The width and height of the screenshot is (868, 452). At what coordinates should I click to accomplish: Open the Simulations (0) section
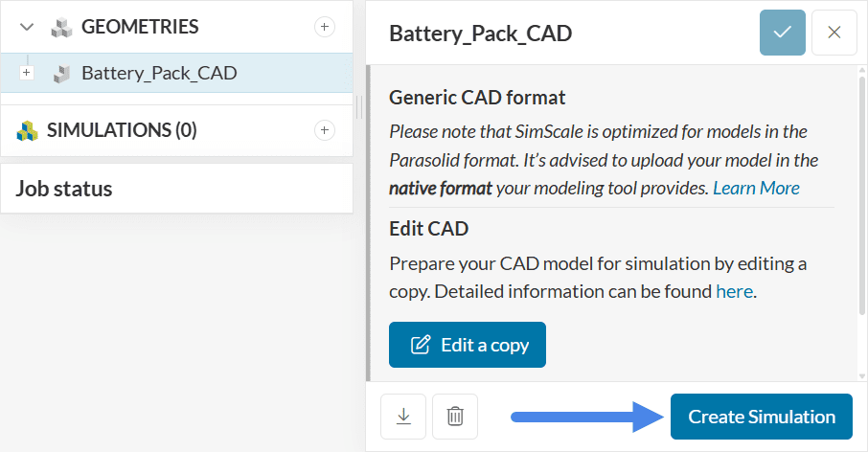[x=122, y=130]
